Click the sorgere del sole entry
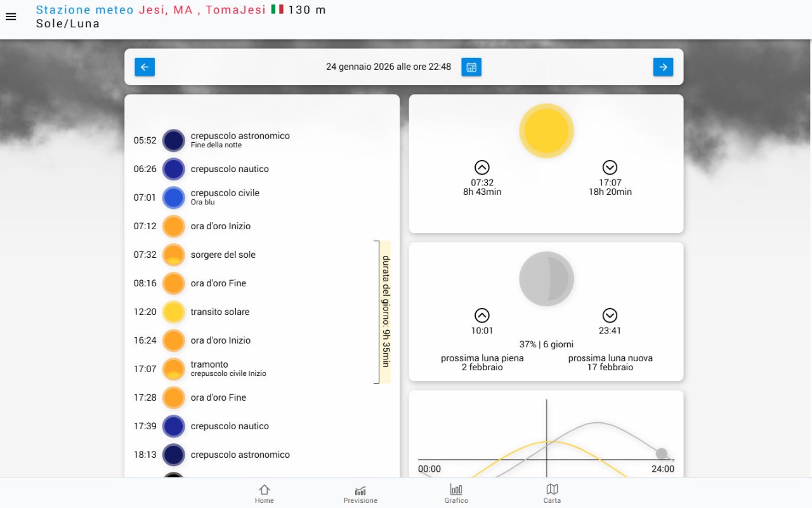 point(223,255)
